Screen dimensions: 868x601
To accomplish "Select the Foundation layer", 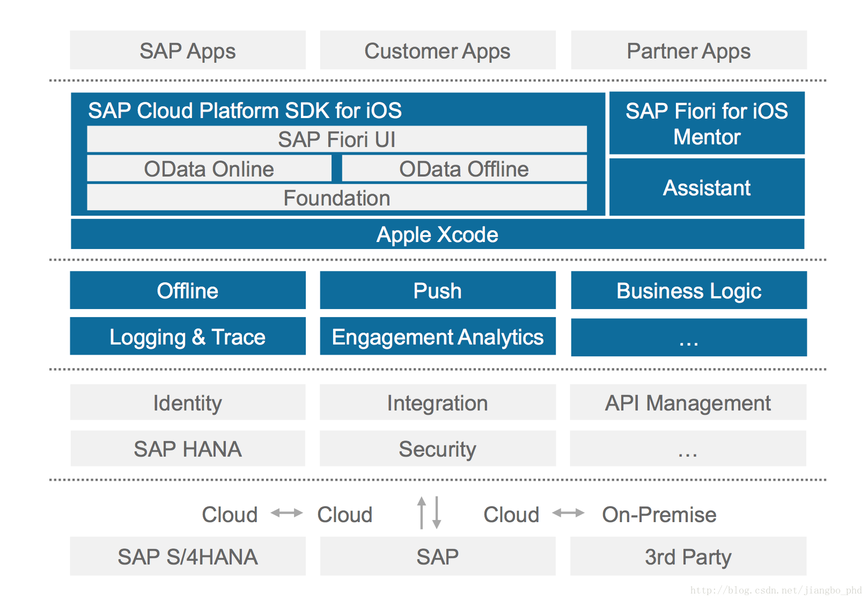I will click(337, 197).
